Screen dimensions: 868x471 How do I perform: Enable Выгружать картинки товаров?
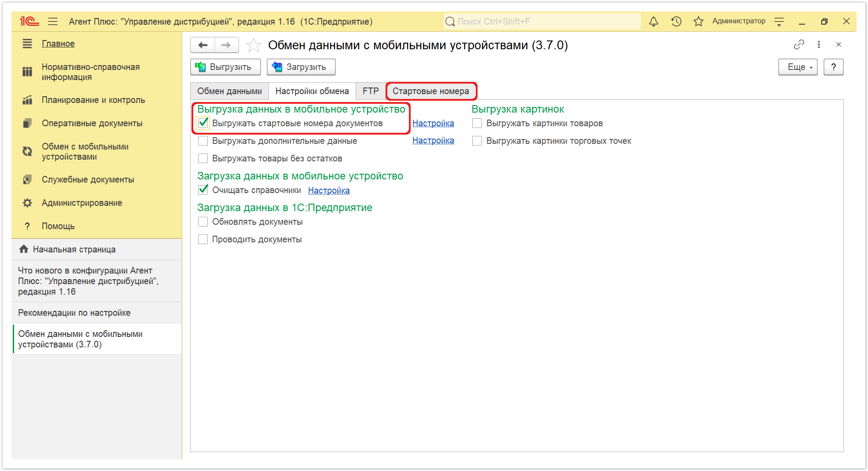click(477, 123)
